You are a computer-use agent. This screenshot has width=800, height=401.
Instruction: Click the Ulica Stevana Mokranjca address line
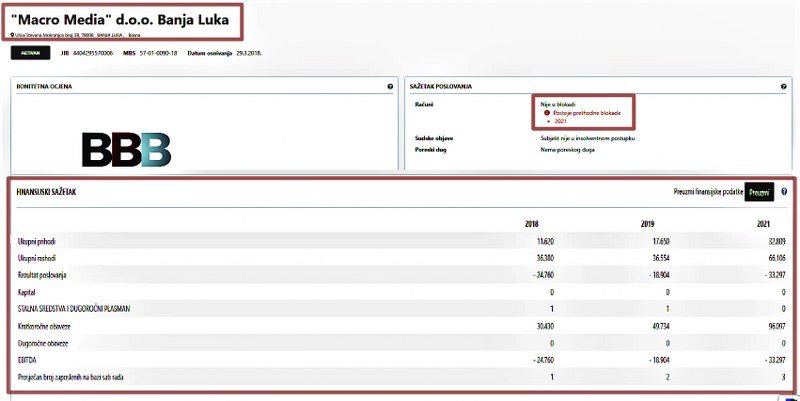pos(78,35)
